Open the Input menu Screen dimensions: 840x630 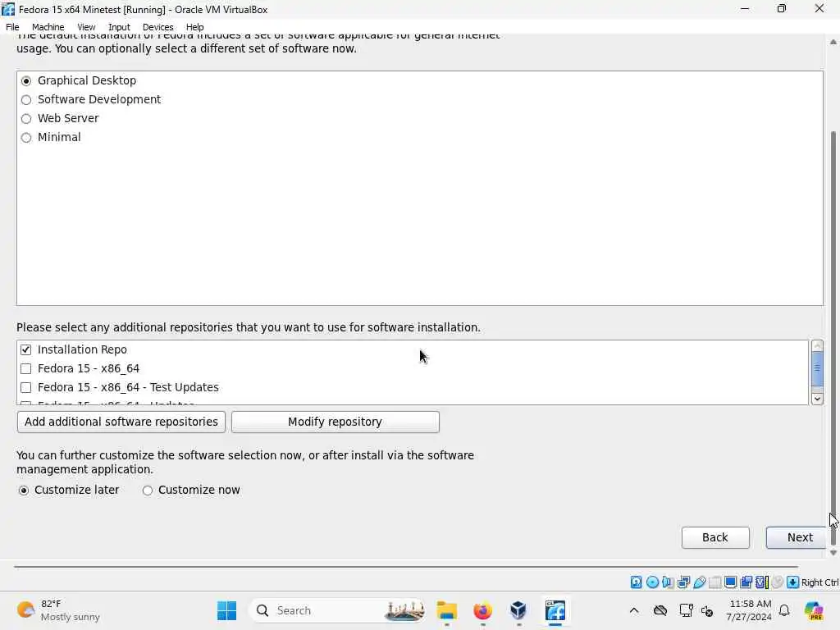pos(119,27)
